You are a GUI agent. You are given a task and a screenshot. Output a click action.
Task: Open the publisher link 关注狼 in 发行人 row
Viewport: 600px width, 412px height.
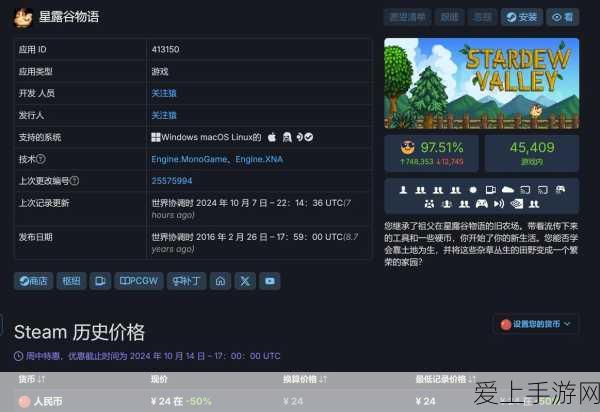tap(164, 115)
